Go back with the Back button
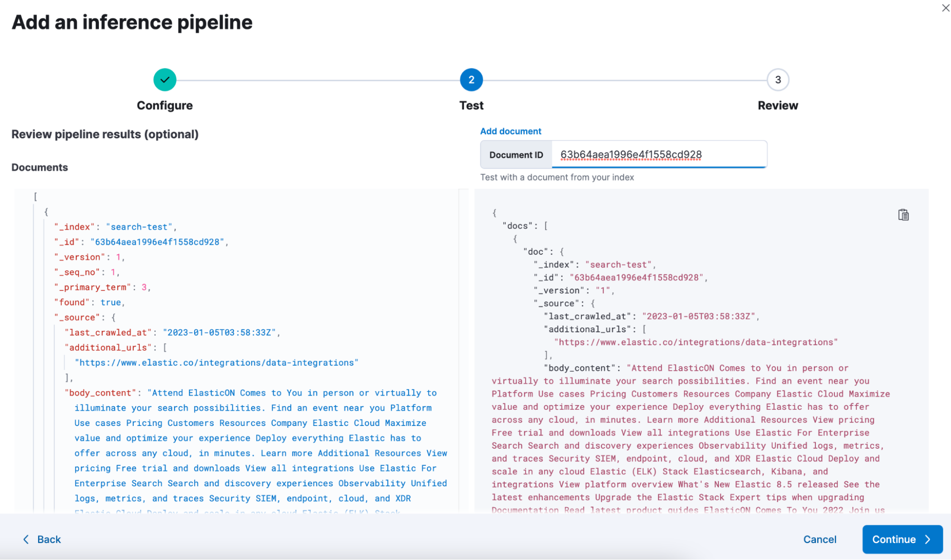Viewport: 951px width, 560px height. pyautogui.click(x=42, y=539)
